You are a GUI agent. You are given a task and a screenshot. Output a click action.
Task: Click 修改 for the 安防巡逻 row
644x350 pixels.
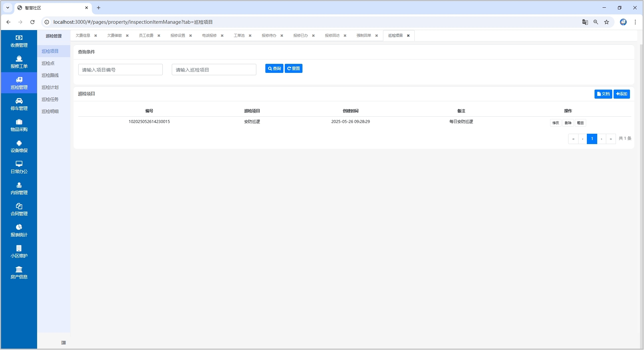pyautogui.click(x=555, y=123)
